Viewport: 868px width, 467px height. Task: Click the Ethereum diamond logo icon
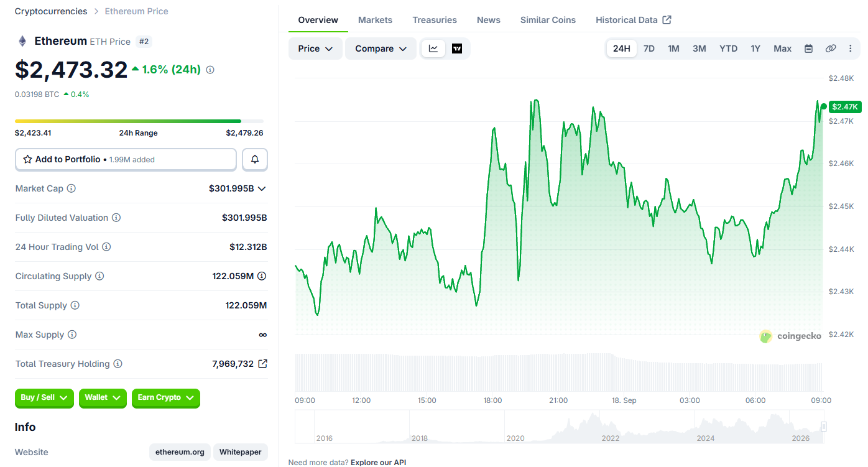pos(22,42)
